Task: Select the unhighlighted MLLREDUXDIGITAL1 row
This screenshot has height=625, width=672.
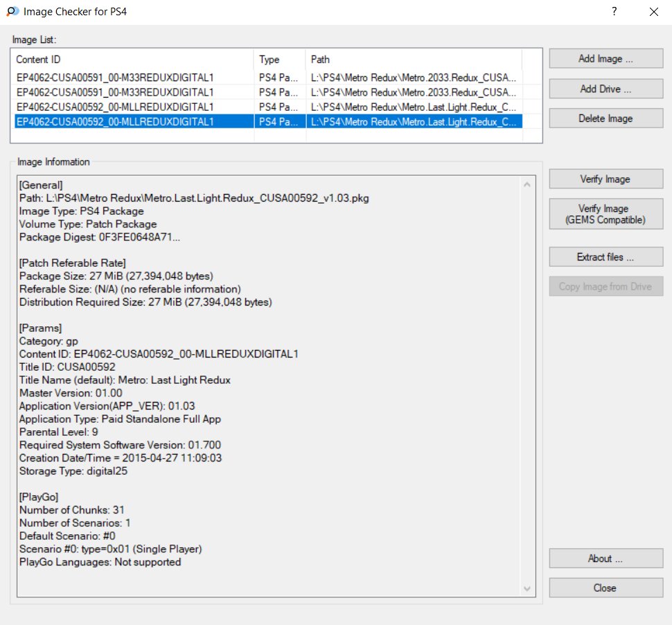Action: coord(115,107)
